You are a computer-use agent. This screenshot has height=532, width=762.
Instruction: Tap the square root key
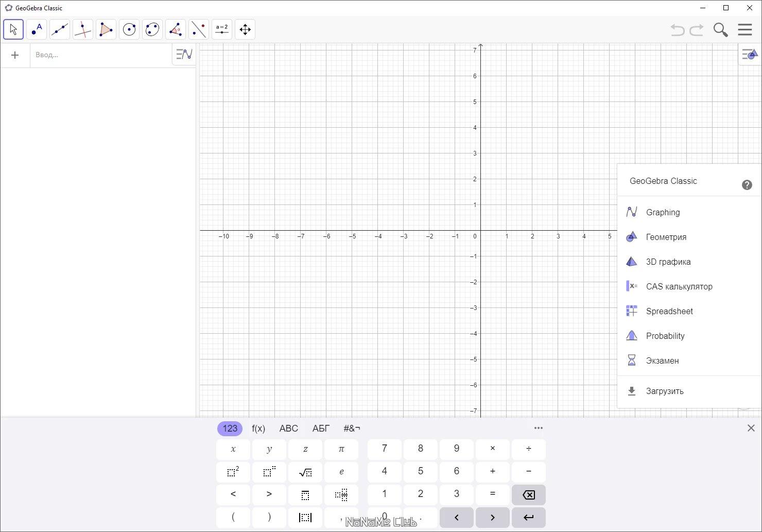pyautogui.click(x=305, y=472)
